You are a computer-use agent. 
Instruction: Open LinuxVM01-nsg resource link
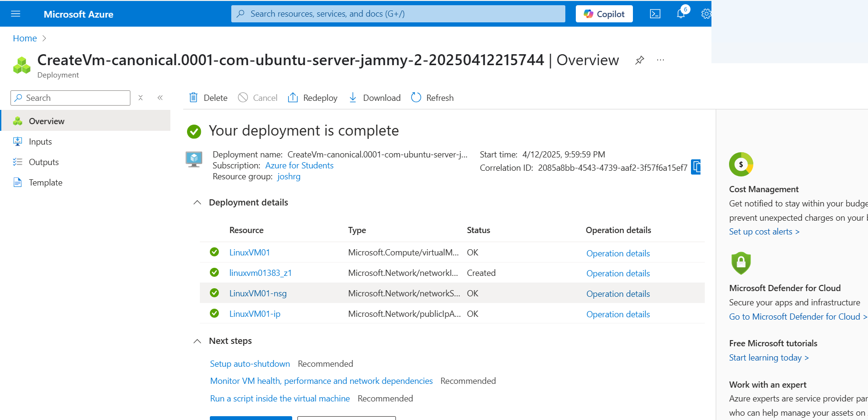click(x=258, y=293)
